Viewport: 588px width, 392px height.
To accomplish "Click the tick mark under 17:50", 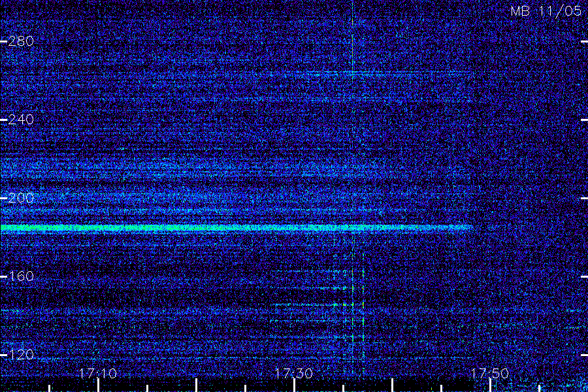I will click(490, 385).
